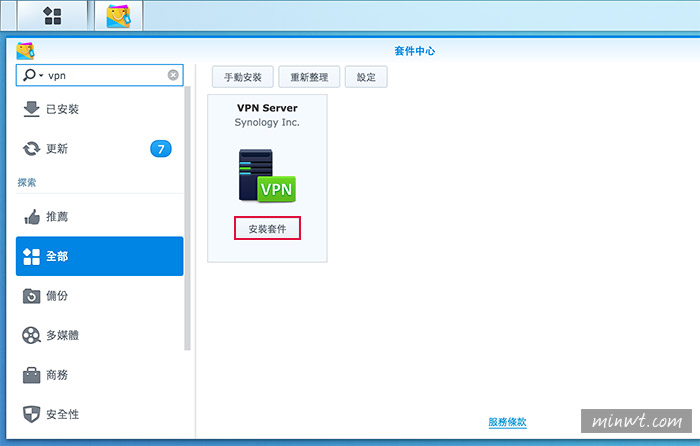Click the business briefcase icon
The width and height of the screenshot is (700, 446).
[x=31, y=375]
